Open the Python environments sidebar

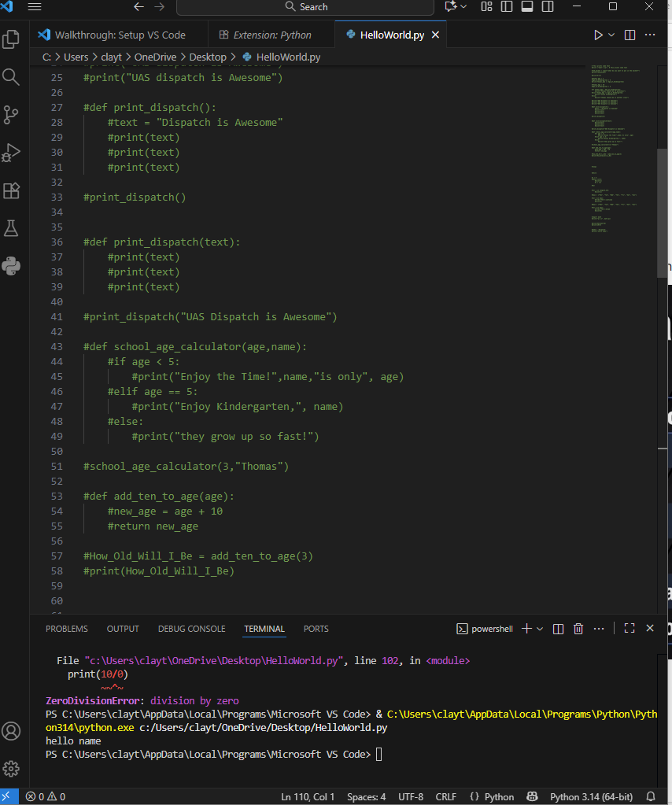[11, 266]
